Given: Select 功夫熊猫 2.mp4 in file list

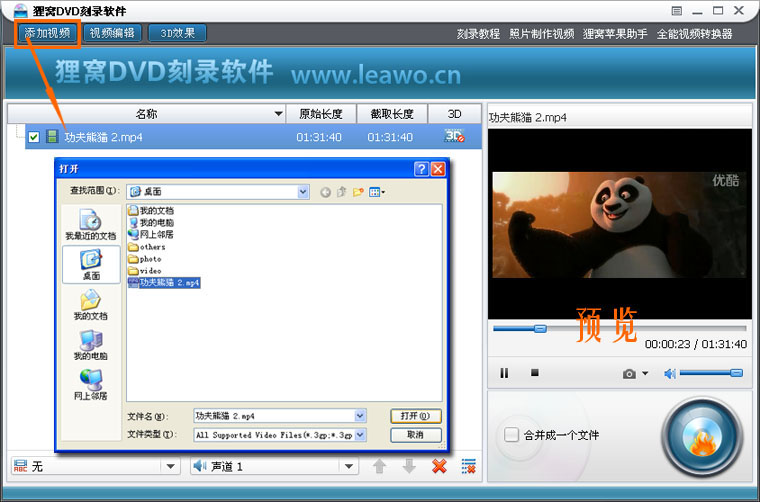Looking at the screenshot, I should (164, 282).
